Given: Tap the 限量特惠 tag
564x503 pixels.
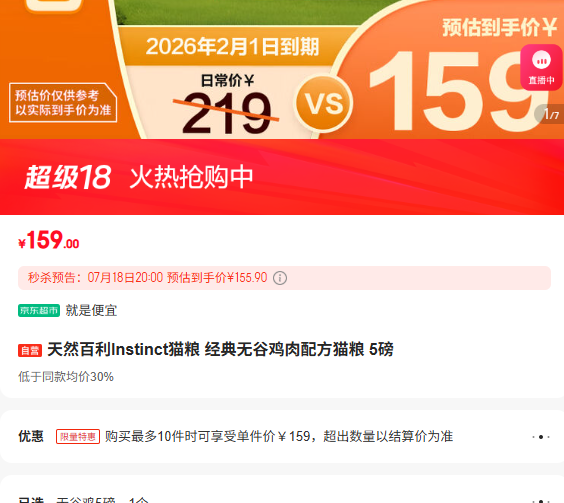Looking at the screenshot, I should 78,437.
